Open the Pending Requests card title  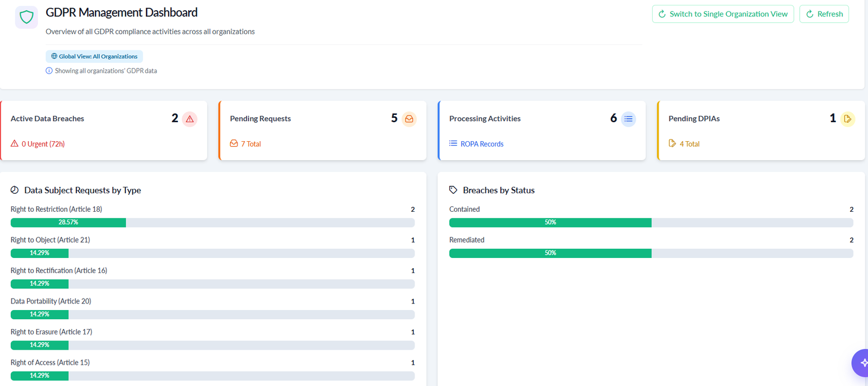[x=260, y=118]
